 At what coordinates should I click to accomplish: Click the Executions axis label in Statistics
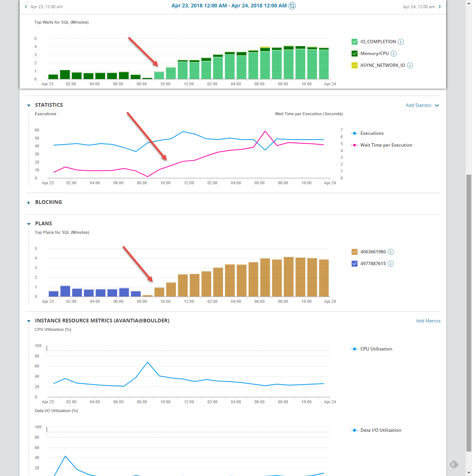point(45,114)
